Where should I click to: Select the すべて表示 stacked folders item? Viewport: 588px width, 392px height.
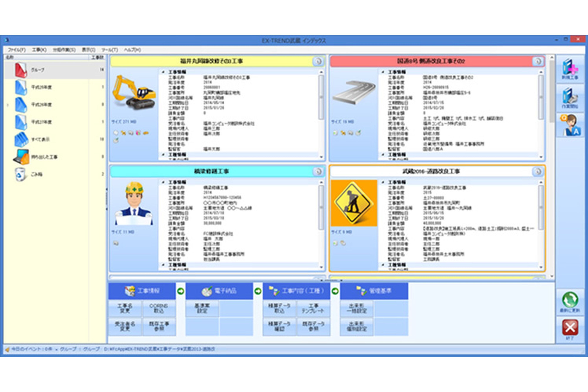pyautogui.click(x=21, y=139)
